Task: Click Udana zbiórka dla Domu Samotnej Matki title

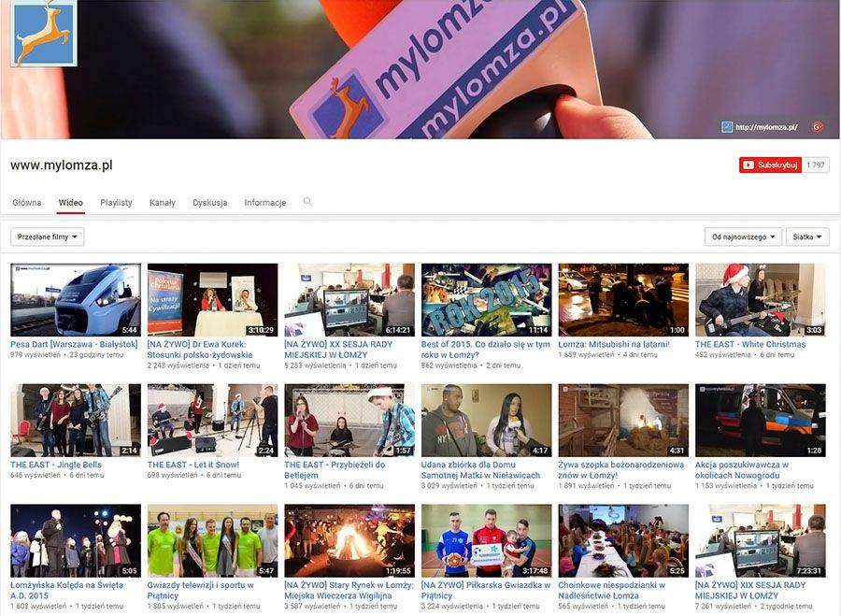Action: coord(480,470)
